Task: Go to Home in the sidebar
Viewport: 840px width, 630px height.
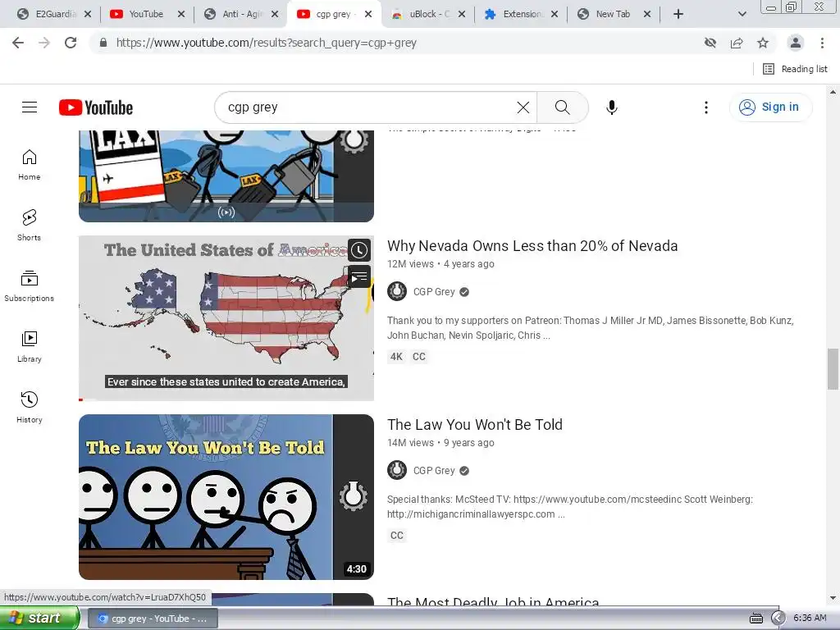Action: pyautogui.click(x=30, y=165)
